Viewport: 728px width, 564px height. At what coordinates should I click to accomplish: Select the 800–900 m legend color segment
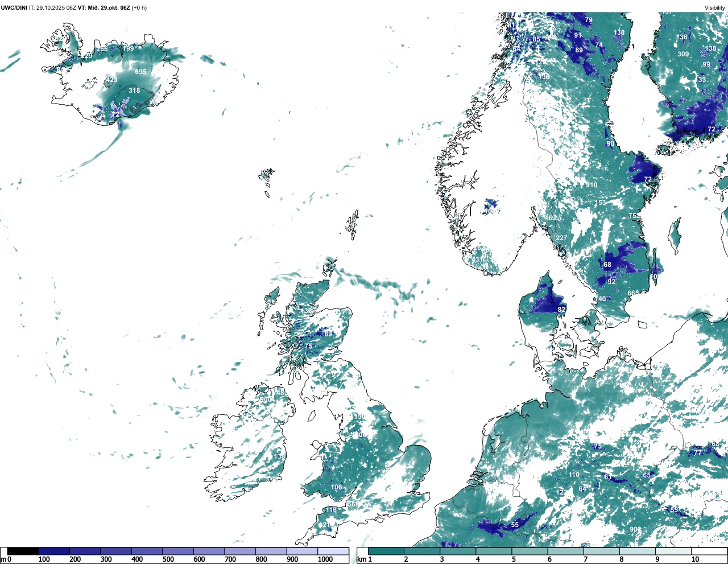[x=271, y=551]
